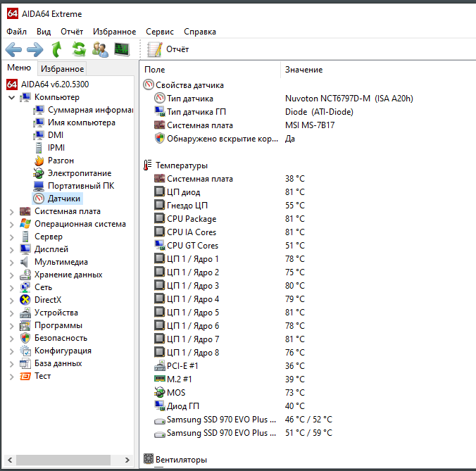The image size is (476, 471).
Task: Expand the DirectX tree node
Action: pos(11,300)
